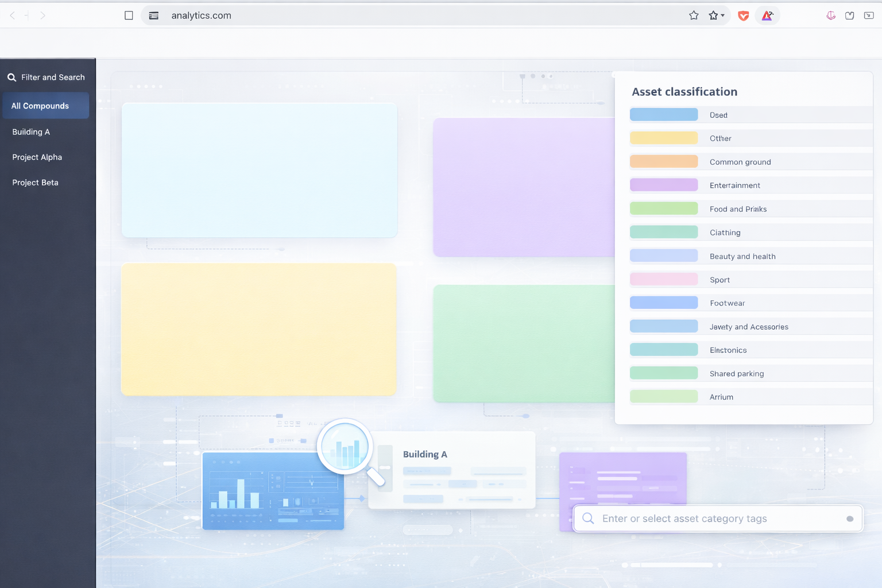The height and width of the screenshot is (588, 882).
Task: Open the map magnifying glass loupe tool
Action: click(x=345, y=446)
